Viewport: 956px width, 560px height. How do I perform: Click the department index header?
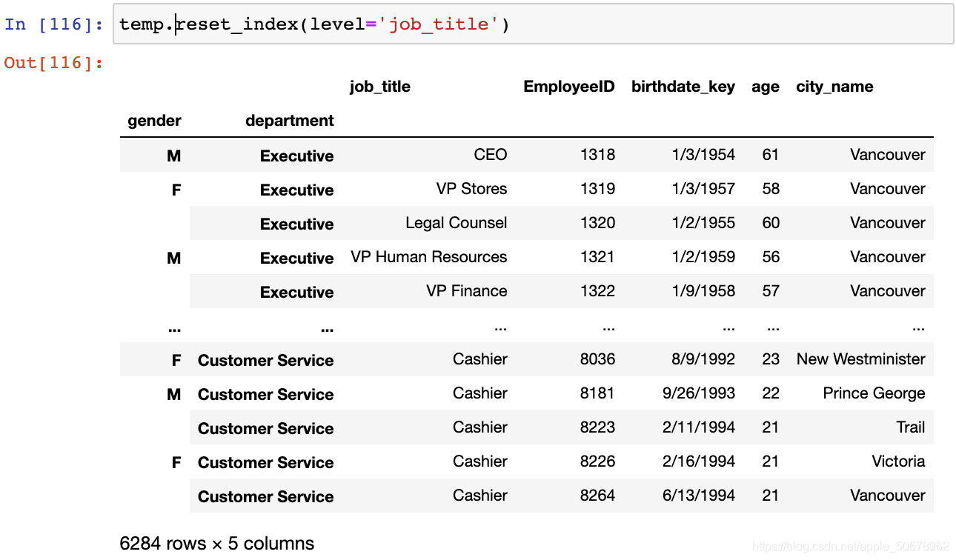point(290,121)
